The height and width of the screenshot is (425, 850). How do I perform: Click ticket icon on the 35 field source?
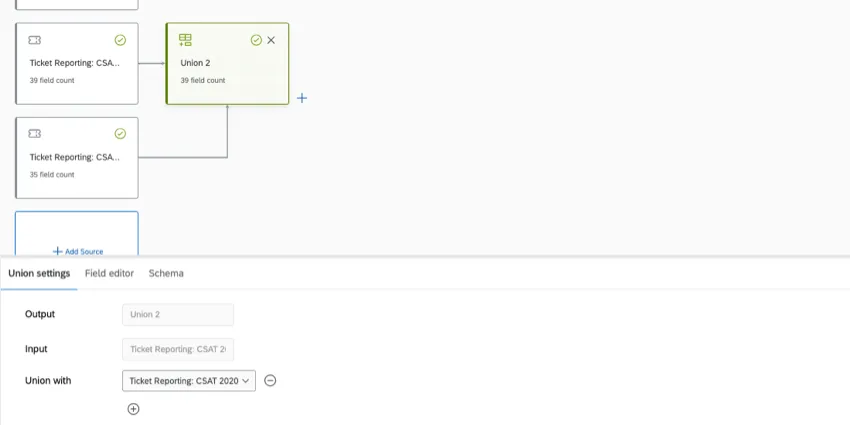click(35, 133)
